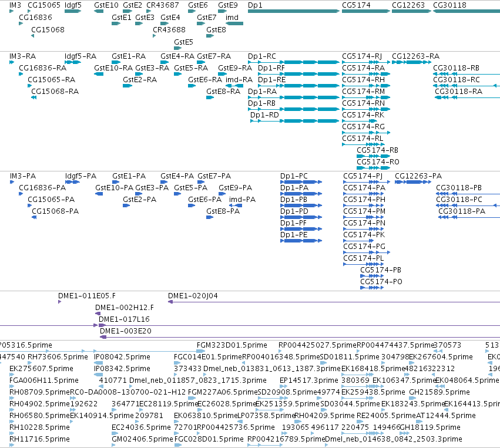Click the GstE9-PA protein label
This screenshot has height=448, width=500.
(236, 188)
